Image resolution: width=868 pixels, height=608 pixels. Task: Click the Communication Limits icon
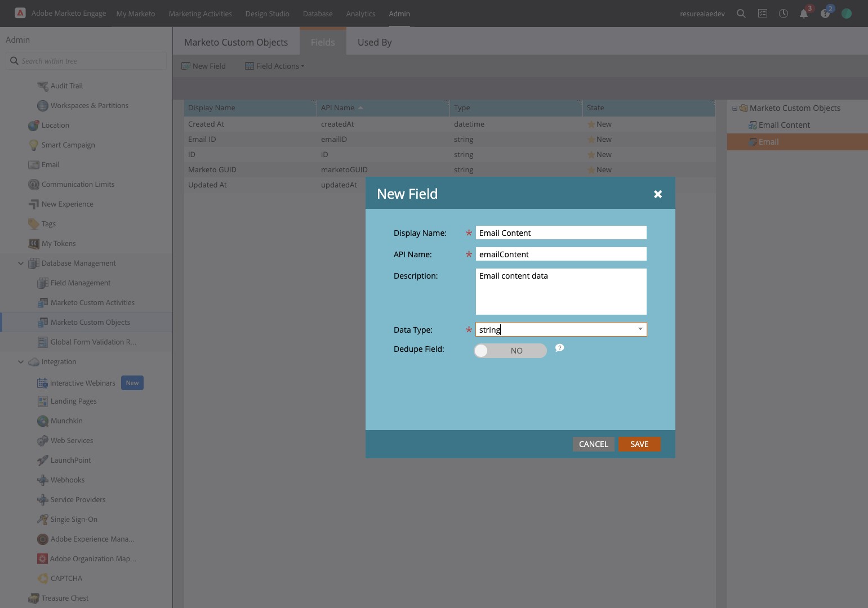coord(34,185)
